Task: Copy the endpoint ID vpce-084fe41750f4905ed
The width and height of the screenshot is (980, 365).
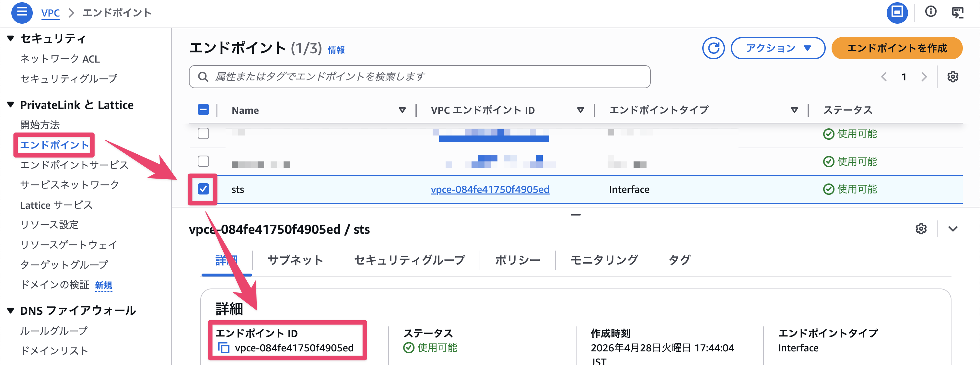Action: (224, 348)
